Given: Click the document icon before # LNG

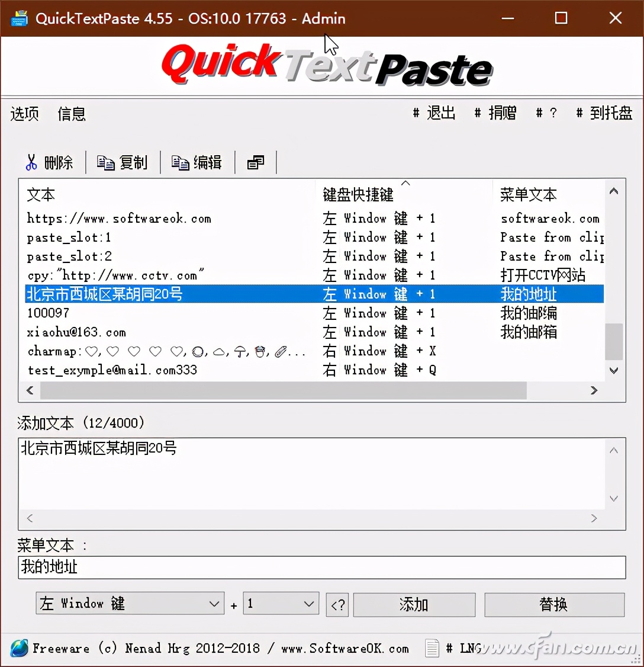Looking at the screenshot, I should [x=432, y=648].
